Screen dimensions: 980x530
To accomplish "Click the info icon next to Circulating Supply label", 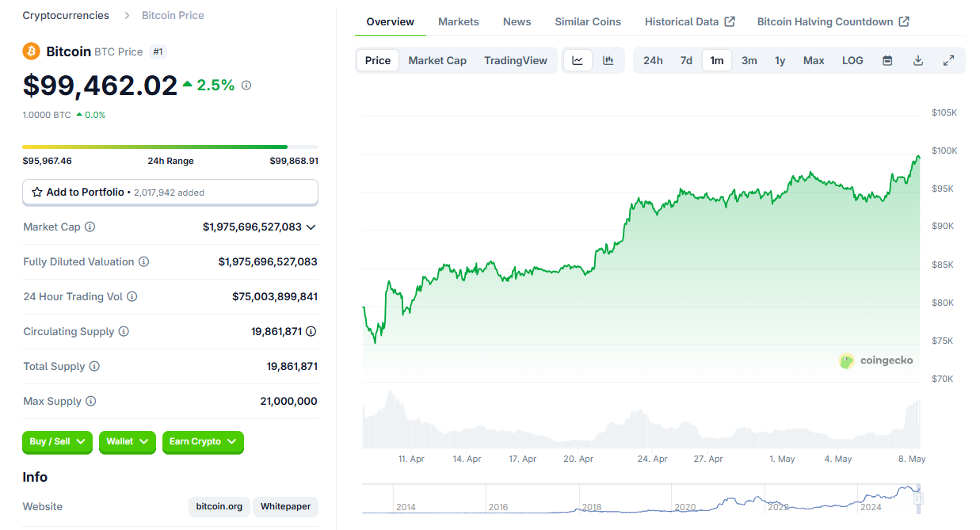I will (x=124, y=331).
